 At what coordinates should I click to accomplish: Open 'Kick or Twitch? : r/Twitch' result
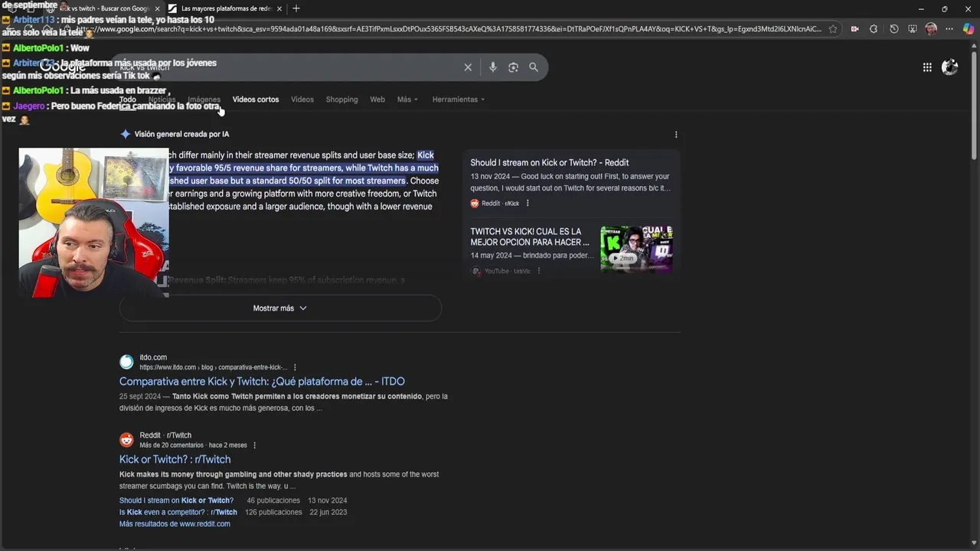click(x=175, y=459)
